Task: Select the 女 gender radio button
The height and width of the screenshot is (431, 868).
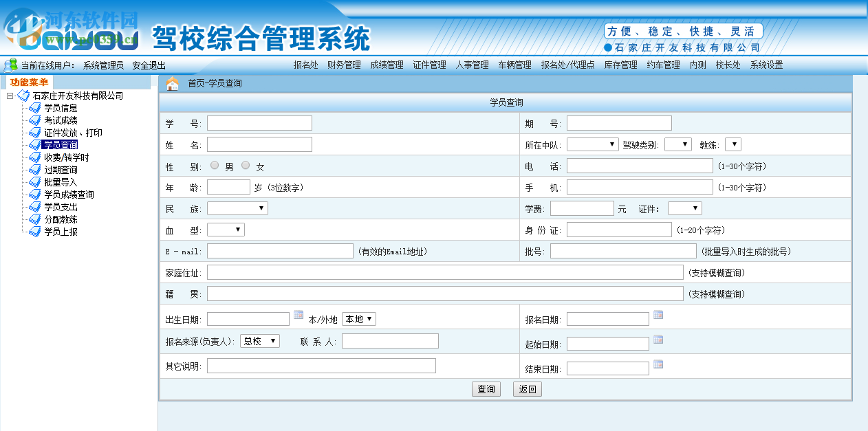Action: pos(246,165)
